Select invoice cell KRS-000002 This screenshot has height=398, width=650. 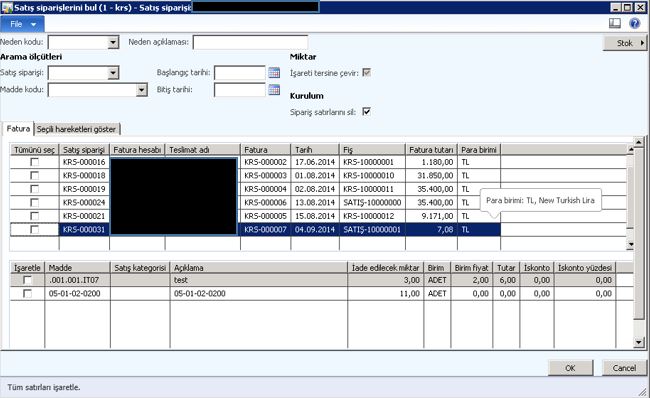tap(265, 162)
